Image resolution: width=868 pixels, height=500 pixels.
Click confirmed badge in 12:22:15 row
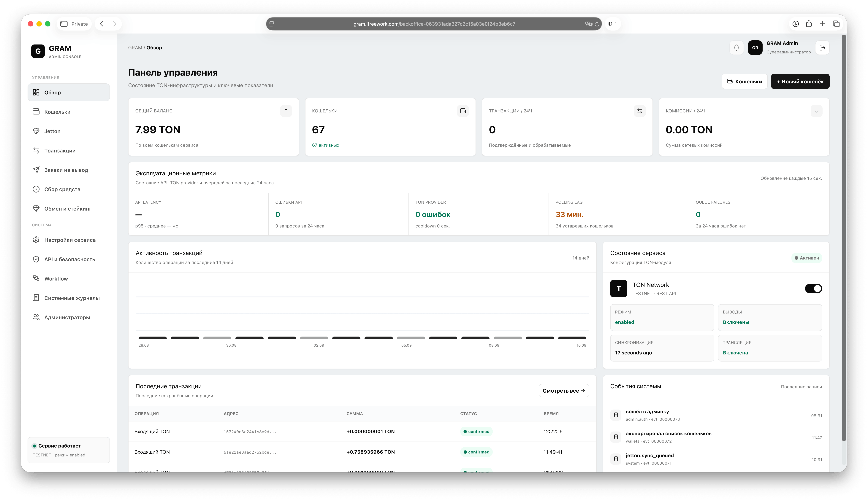[476, 432]
